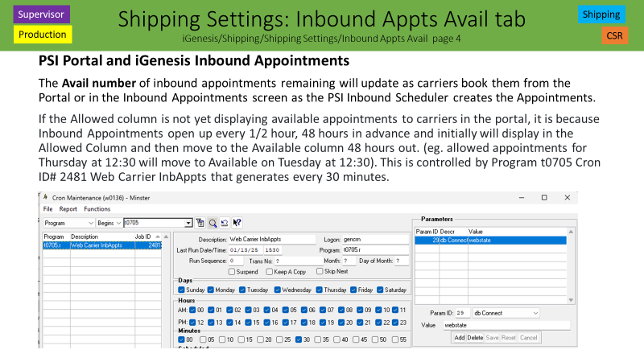Screen dimensions: 644x362
Task: Uncheck the AM hour 11 checkbox
Action: click(x=395, y=310)
